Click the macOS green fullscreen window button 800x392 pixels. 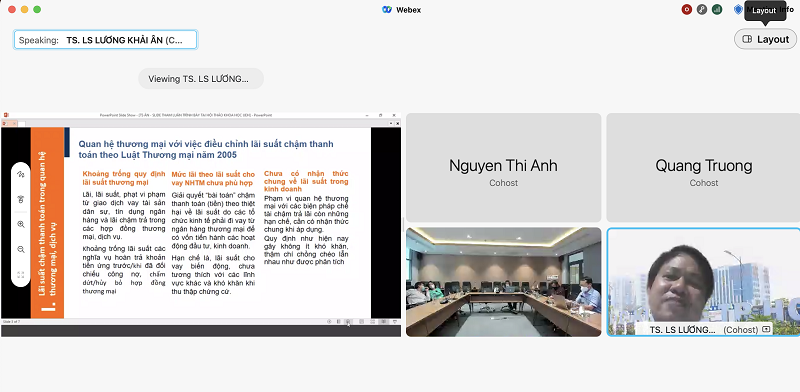point(37,9)
